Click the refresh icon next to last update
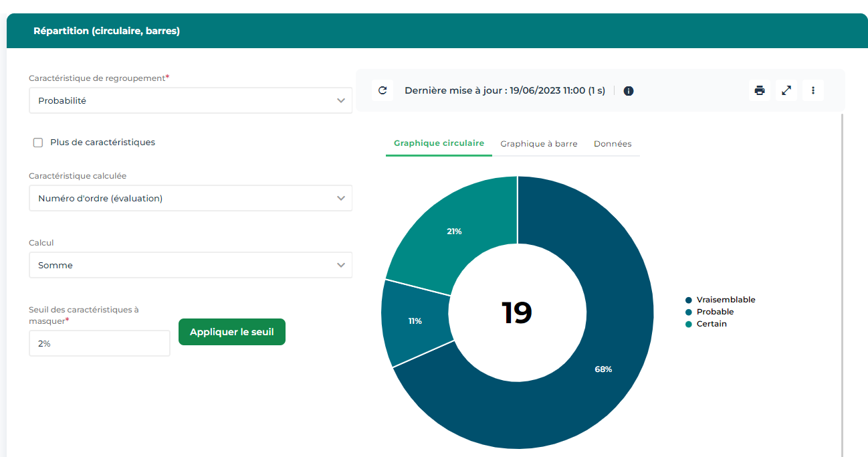Image resolution: width=868 pixels, height=457 pixels. 383,90
